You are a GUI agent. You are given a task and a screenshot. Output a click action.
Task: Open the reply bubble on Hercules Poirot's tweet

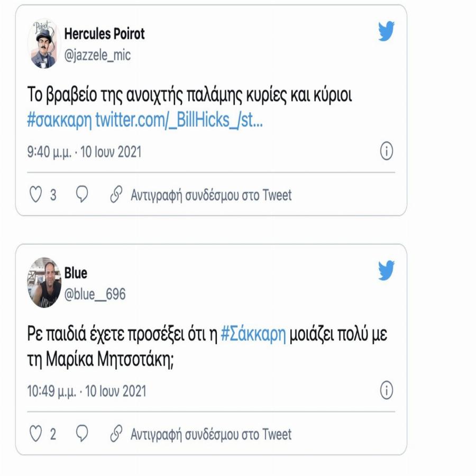click(x=81, y=194)
